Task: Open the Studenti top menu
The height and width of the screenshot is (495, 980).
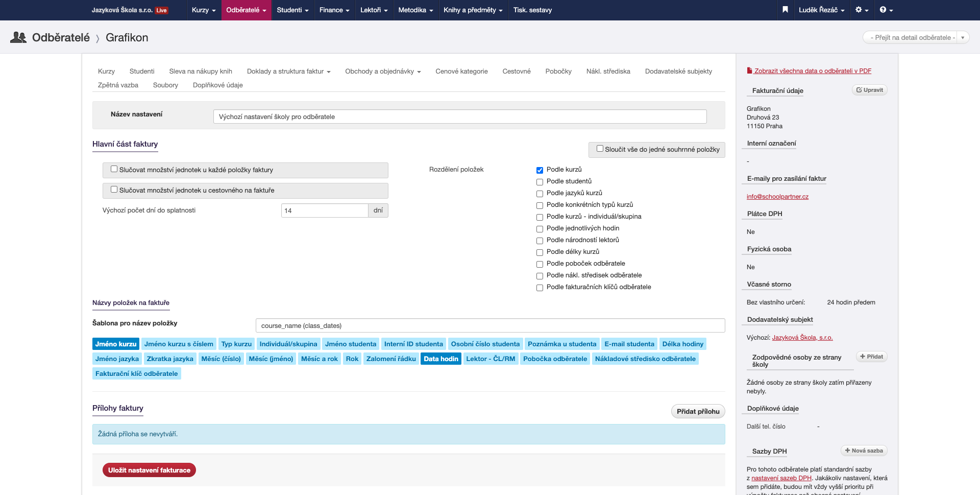Action: pyautogui.click(x=292, y=10)
